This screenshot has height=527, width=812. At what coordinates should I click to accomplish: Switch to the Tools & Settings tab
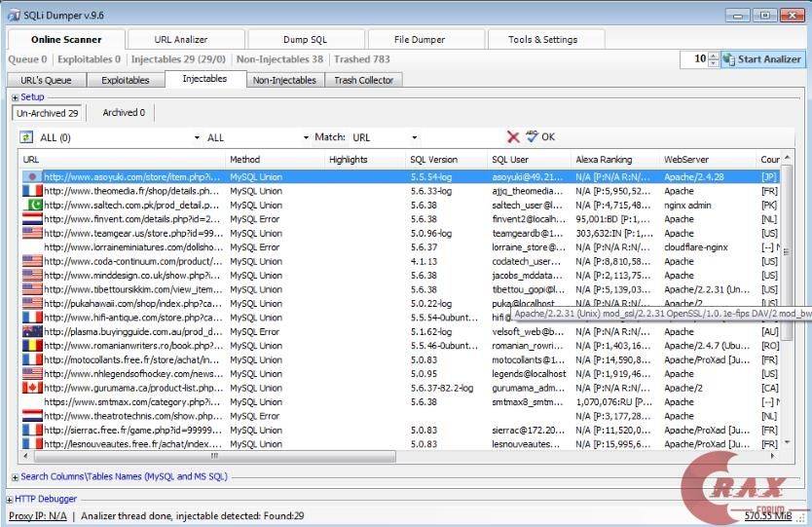(x=543, y=40)
